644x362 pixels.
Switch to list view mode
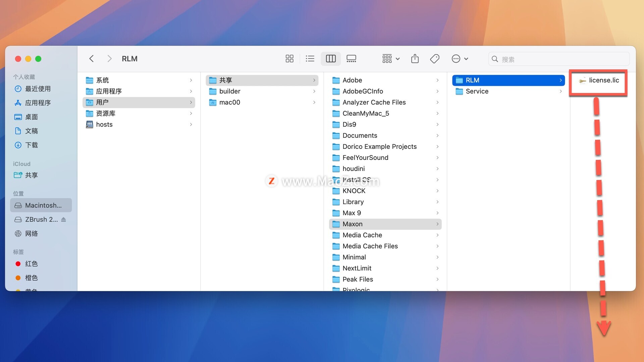click(310, 59)
